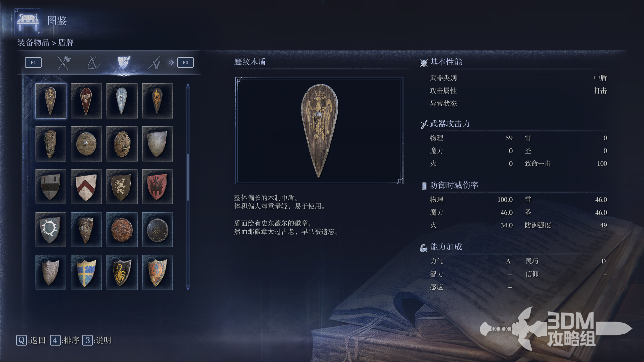Open 排序 sort option with key 4
This screenshot has height=362, width=644.
pos(65,340)
